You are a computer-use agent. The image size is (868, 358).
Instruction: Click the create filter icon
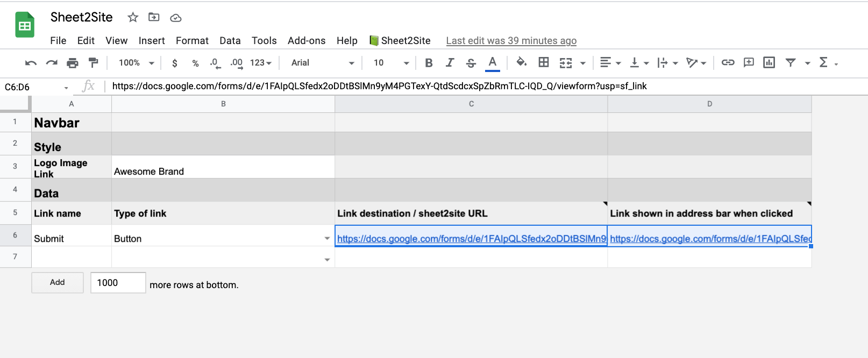[790, 63]
